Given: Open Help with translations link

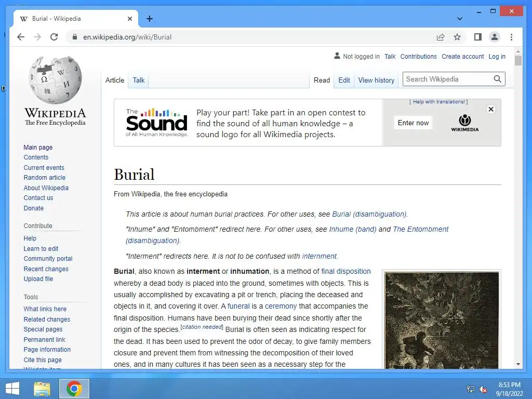Looking at the screenshot, I should pos(438,102).
